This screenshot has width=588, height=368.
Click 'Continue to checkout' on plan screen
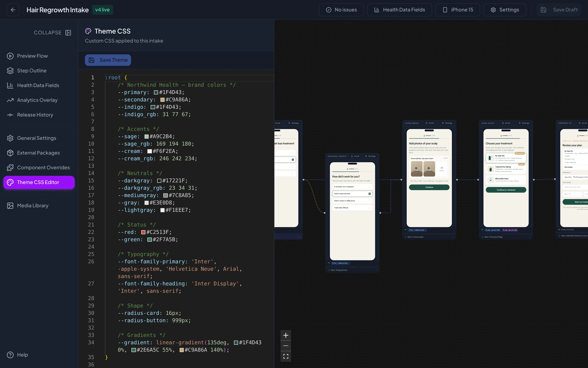506,190
